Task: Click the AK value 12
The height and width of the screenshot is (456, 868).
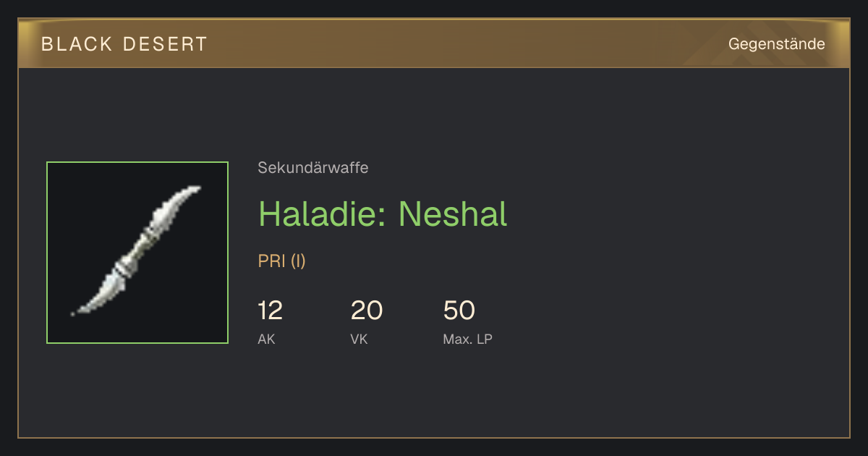Action: pyautogui.click(x=271, y=311)
